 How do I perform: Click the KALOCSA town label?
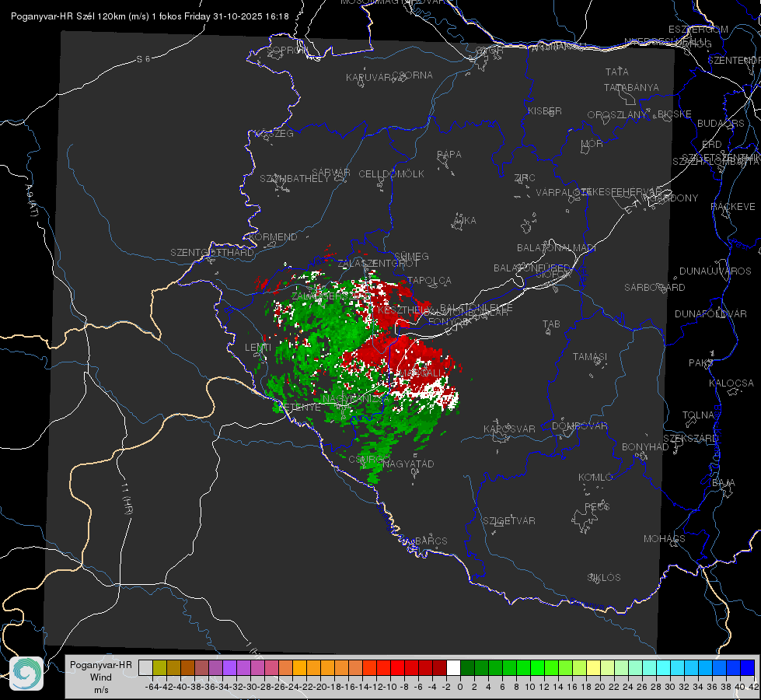[731, 383]
